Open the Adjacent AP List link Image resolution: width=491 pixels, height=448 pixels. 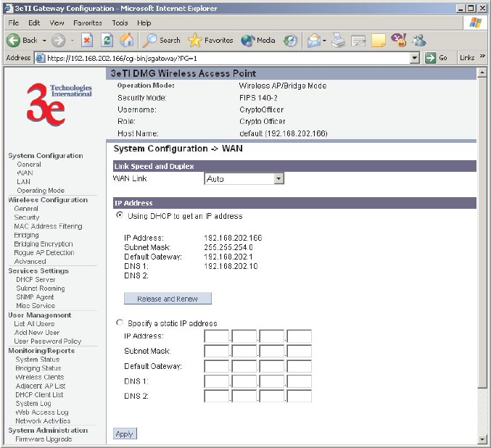click(x=41, y=386)
